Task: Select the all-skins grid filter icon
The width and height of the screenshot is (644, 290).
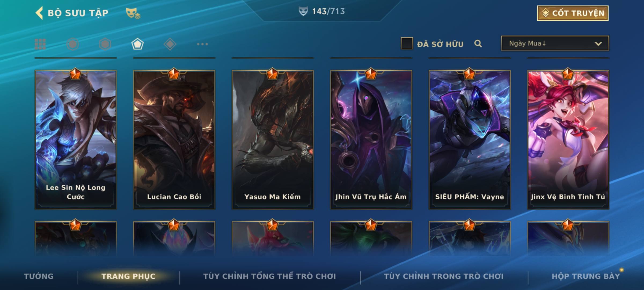Action: 40,44
